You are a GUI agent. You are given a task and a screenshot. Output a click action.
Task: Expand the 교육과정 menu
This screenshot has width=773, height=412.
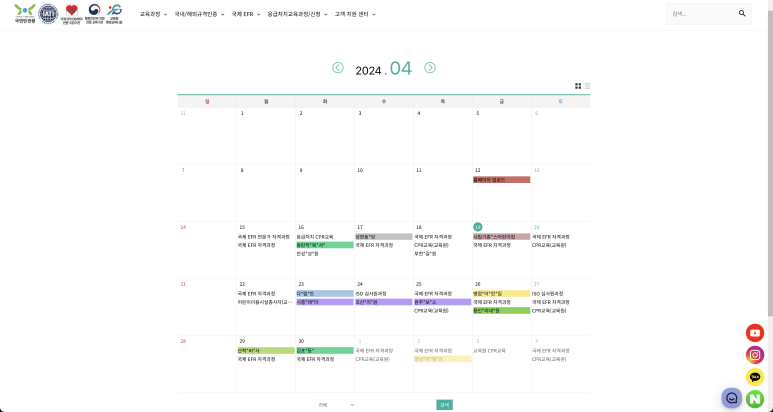pos(153,14)
